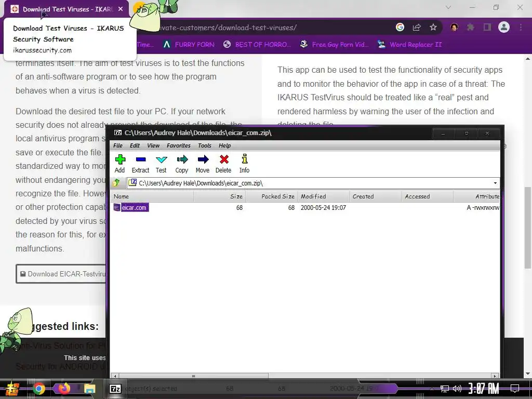This screenshot has height=399, width=532.
Task: Sort by the Packed Size column header
Action: [x=271, y=196]
